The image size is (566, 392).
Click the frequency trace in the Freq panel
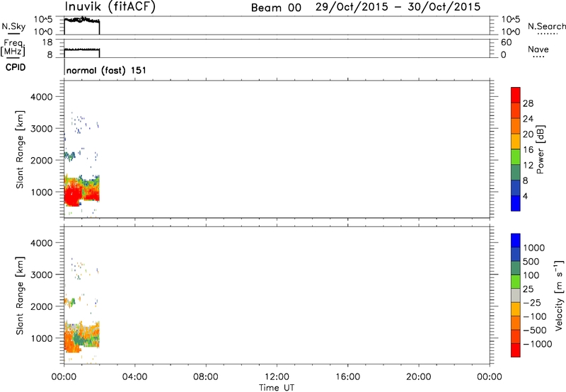click(x=81, y=49)
